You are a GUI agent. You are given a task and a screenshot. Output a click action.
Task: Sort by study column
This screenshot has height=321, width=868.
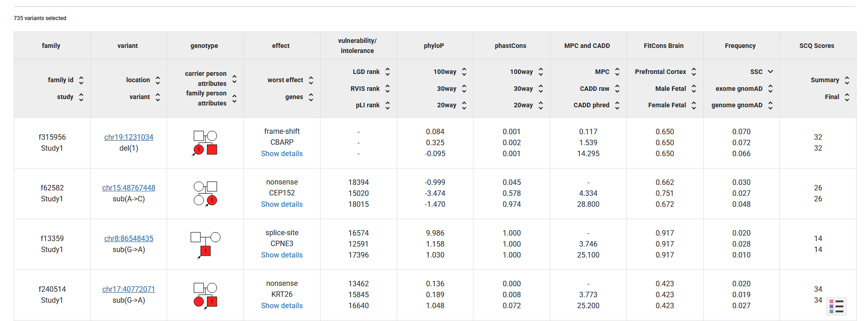(81, 97)
